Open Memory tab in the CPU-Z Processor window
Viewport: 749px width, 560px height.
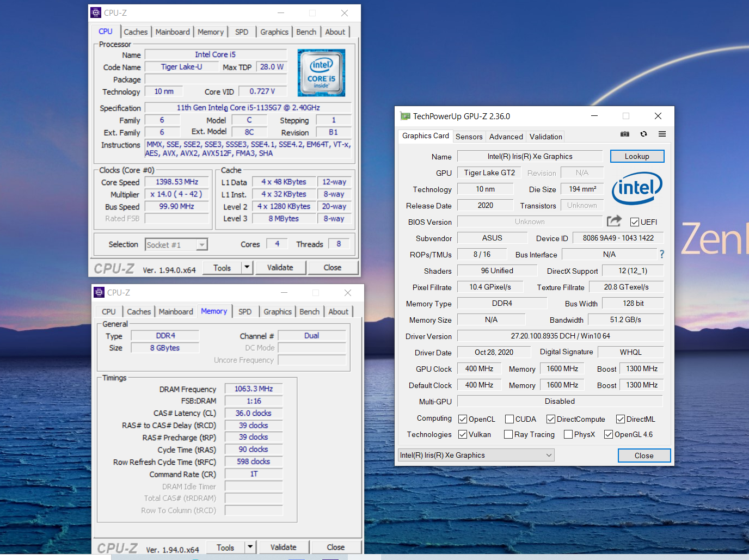(x=211, y=32)
